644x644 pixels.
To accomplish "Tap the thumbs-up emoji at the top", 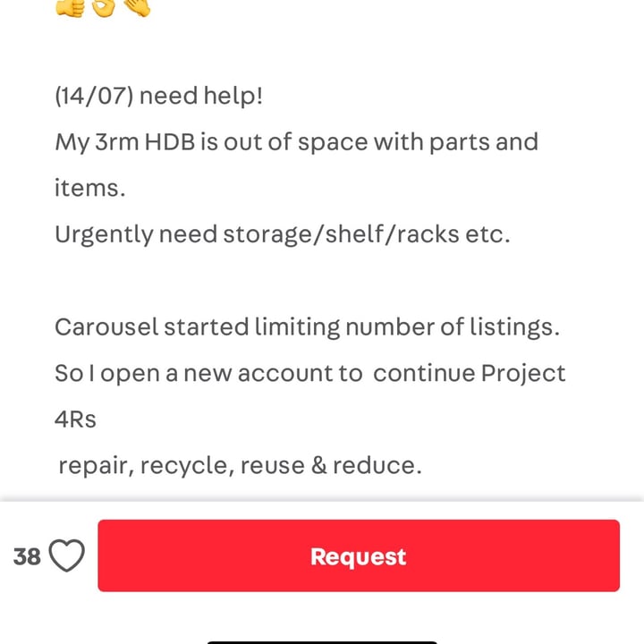I will pyautogui.click(x=70, y=8).
